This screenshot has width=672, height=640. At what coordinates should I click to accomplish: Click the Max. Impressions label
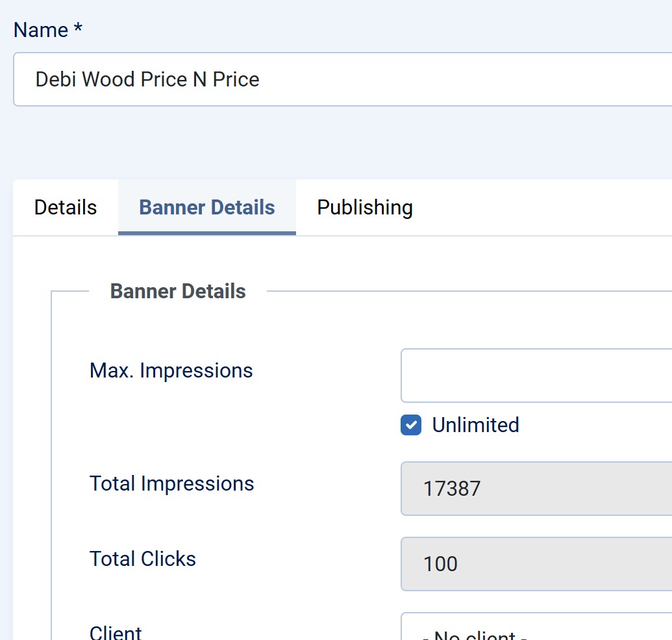click(x=171, y=371)
